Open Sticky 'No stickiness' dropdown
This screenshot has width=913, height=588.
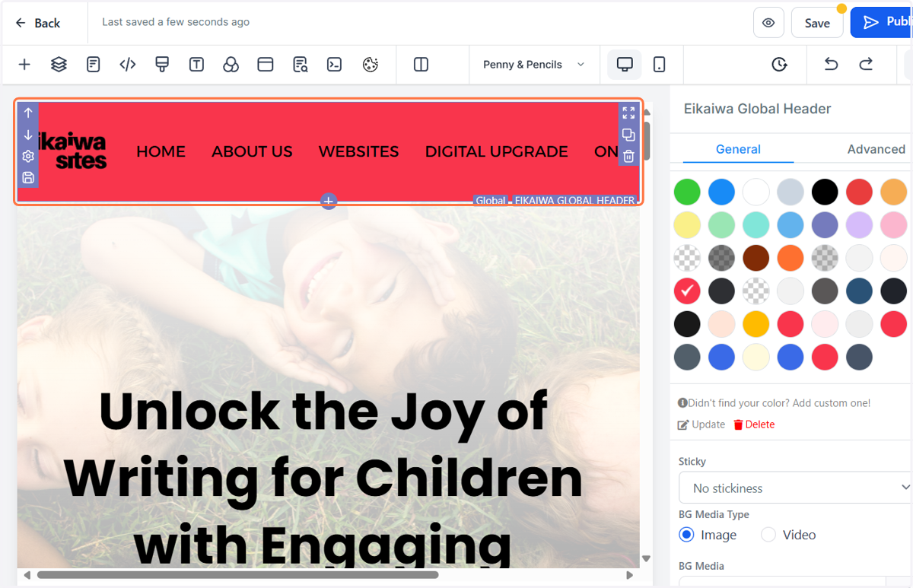795,488
